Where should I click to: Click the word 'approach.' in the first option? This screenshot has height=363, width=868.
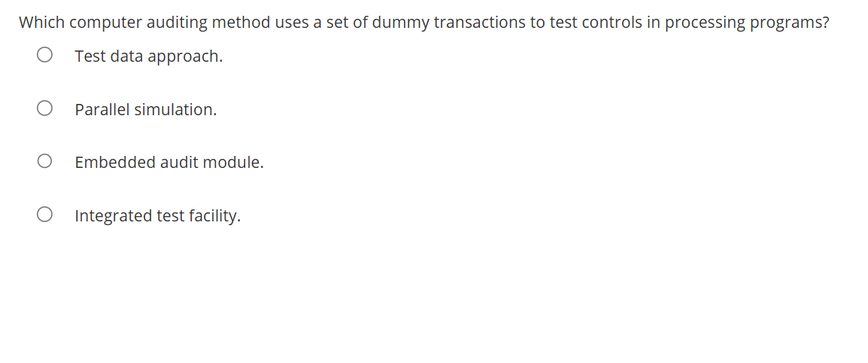(x=186, y=57)
